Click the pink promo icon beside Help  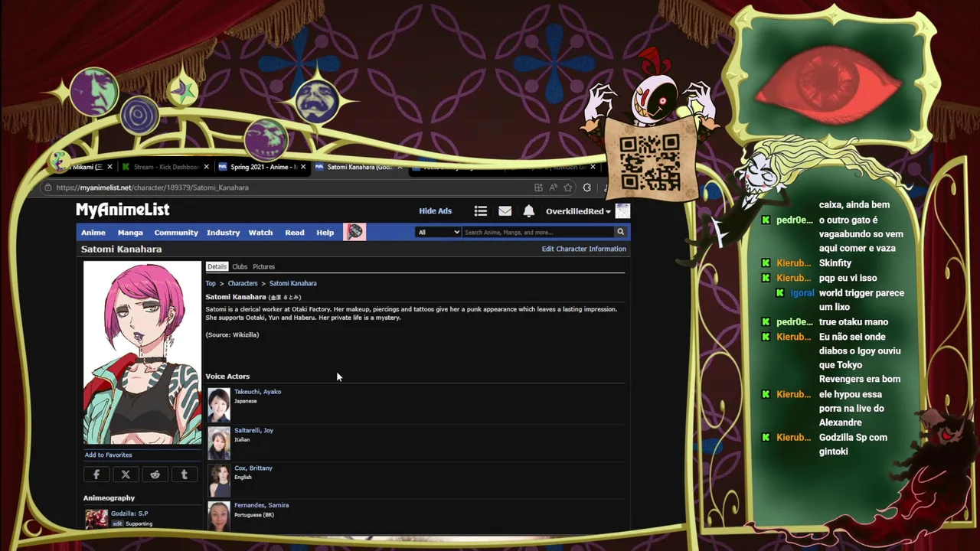(354, 232)
